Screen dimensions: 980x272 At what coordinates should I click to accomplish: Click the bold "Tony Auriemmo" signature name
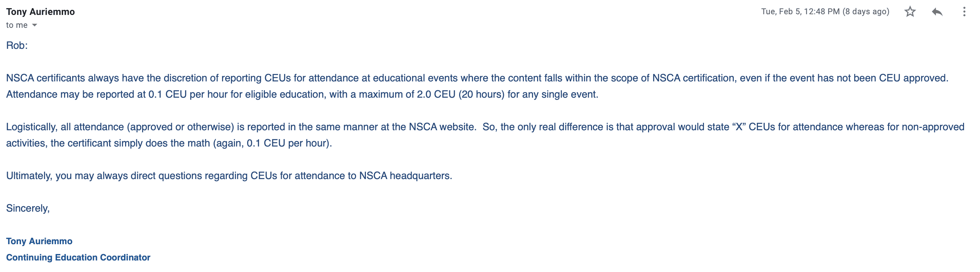(x=39, y=241)
